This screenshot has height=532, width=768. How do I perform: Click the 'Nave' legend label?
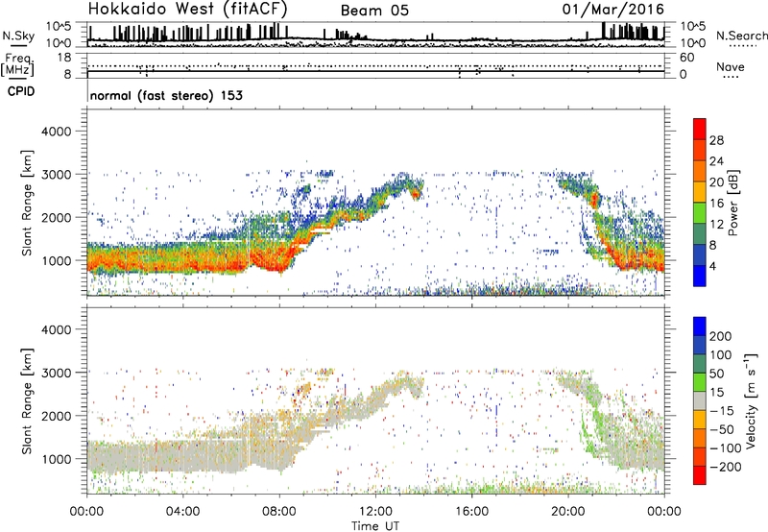tap(731, 66)
